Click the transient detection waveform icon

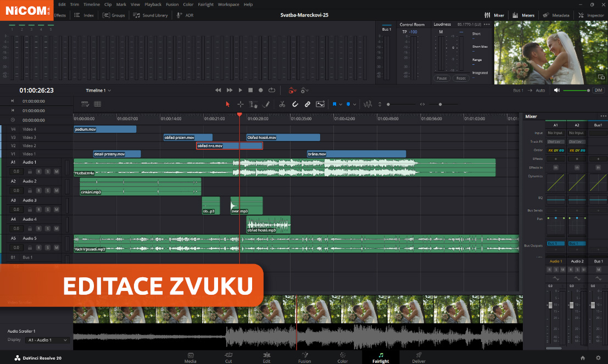[367, 104]
